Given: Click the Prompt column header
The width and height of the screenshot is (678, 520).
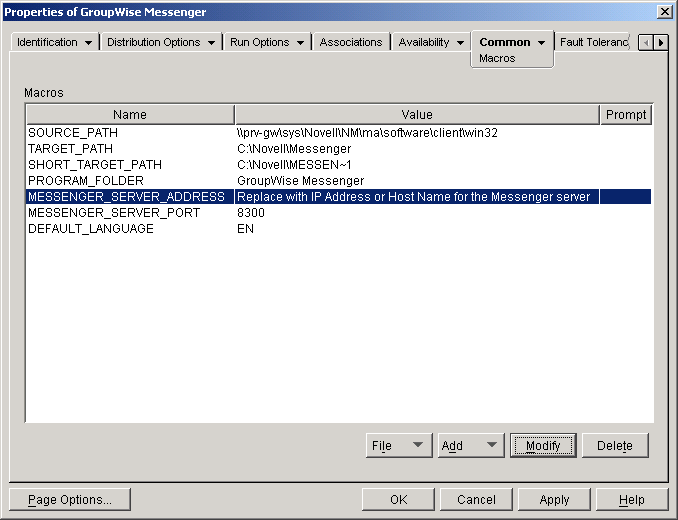Looking at the screenshot, I should pos(626,115).
